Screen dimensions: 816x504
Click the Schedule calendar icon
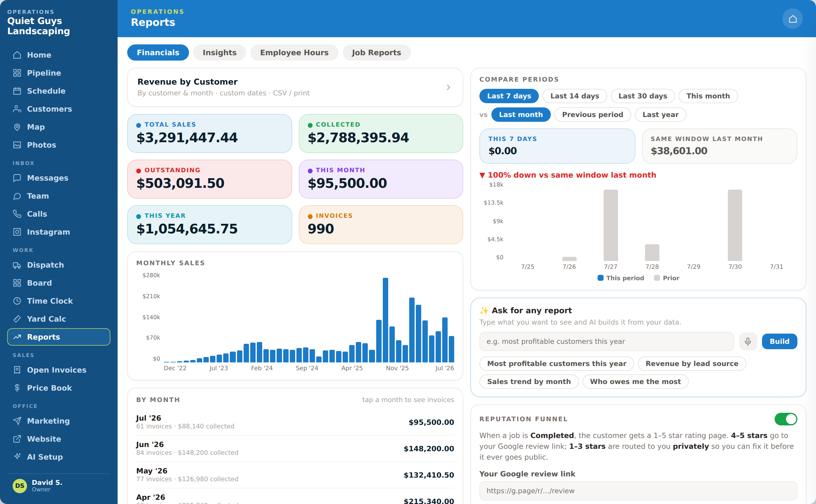click(17, 91)
